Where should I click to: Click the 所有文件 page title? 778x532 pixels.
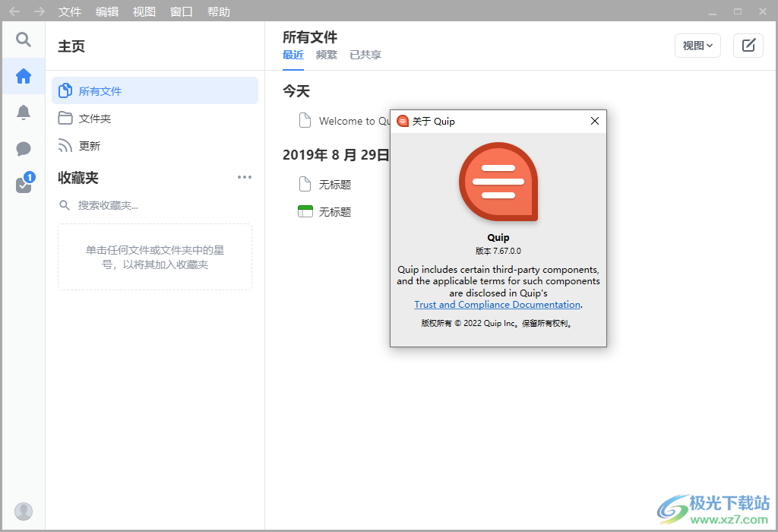pos(310,36)
